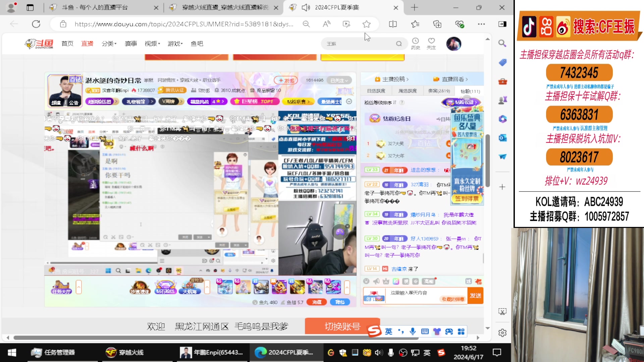Open Edge sidebar settings gear
Screen dimensions: 644x362
[x=502, y=333]
